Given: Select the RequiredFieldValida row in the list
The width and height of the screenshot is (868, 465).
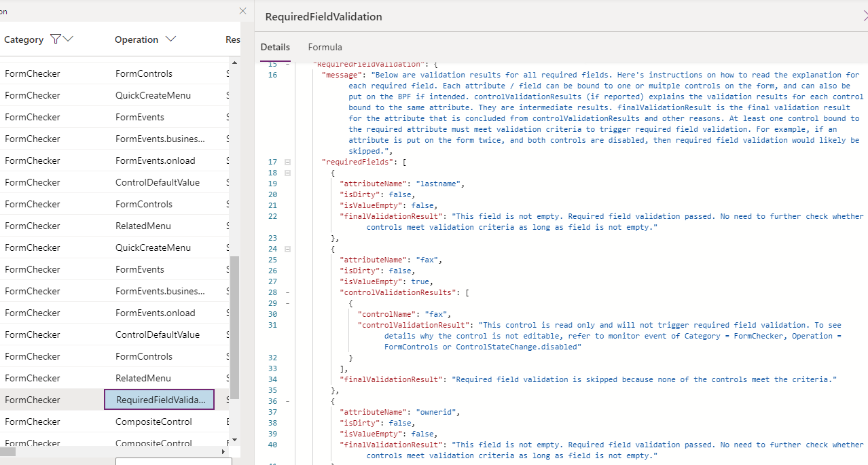Looking at the screenshot, I should pyautogui.click(x=159, y=399).
